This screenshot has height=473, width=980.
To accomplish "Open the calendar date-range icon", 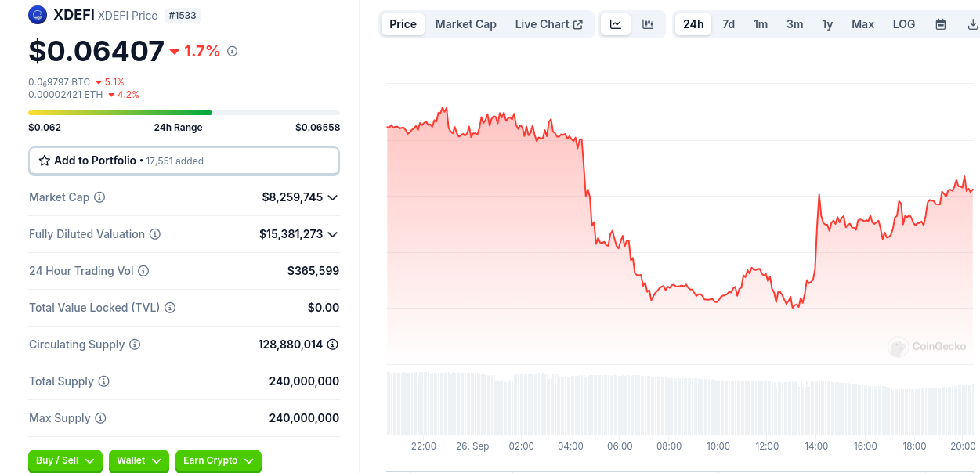I will tap(940, 24).
